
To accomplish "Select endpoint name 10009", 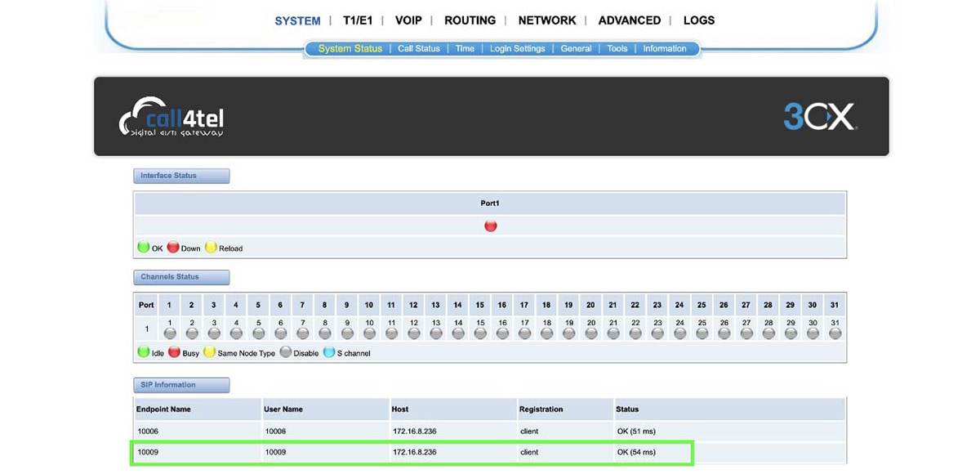I will (148, 452).
